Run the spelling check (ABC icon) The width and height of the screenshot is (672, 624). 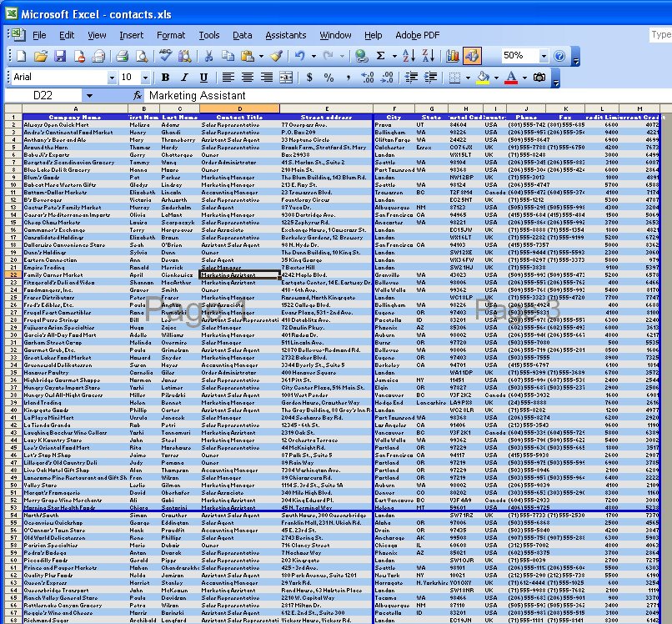pos(165,56)
